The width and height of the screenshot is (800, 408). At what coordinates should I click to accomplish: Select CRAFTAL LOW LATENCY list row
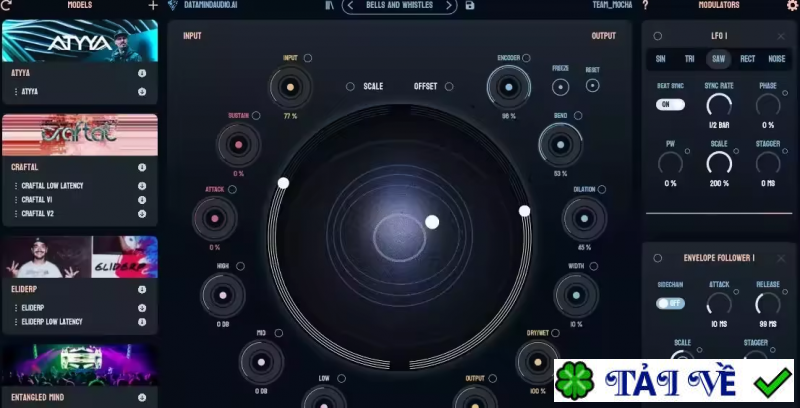click(x=80, y=186)
